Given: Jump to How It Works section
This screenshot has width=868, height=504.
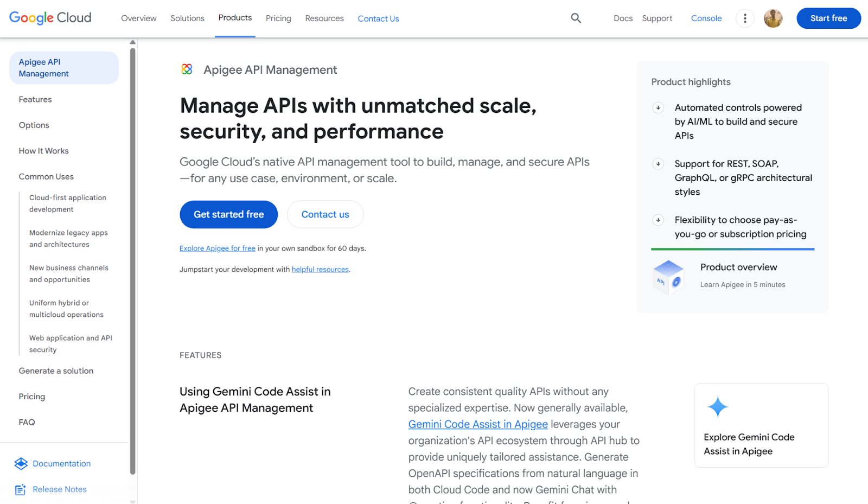Looking at the screenshot, I should (x=43, y=151).
